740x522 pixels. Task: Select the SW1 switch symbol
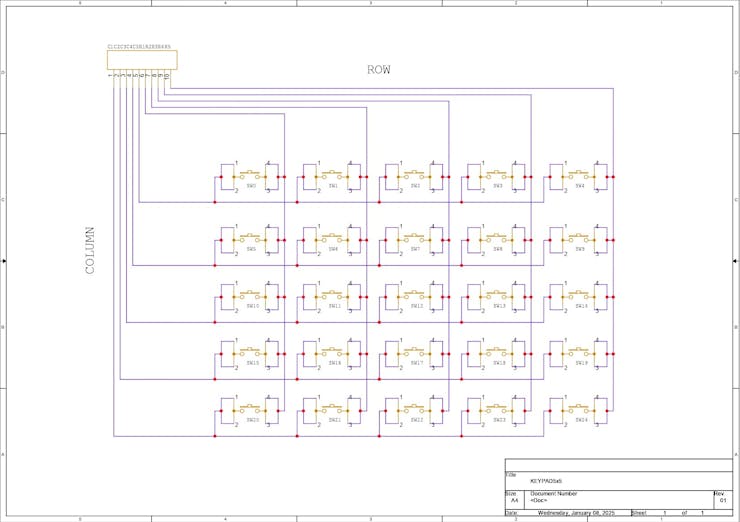pyautogui.click(x=333, y=176)
